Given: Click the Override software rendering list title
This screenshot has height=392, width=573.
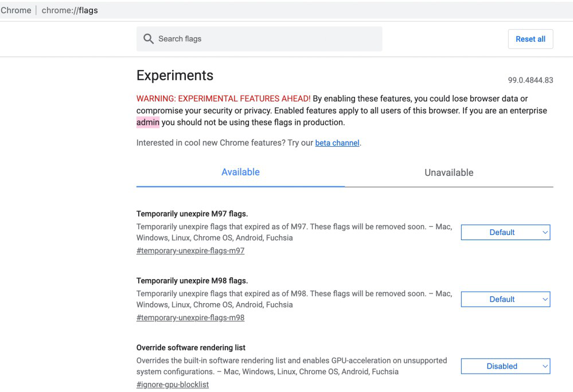Looking at the screenshot, I should coord(191,348).
